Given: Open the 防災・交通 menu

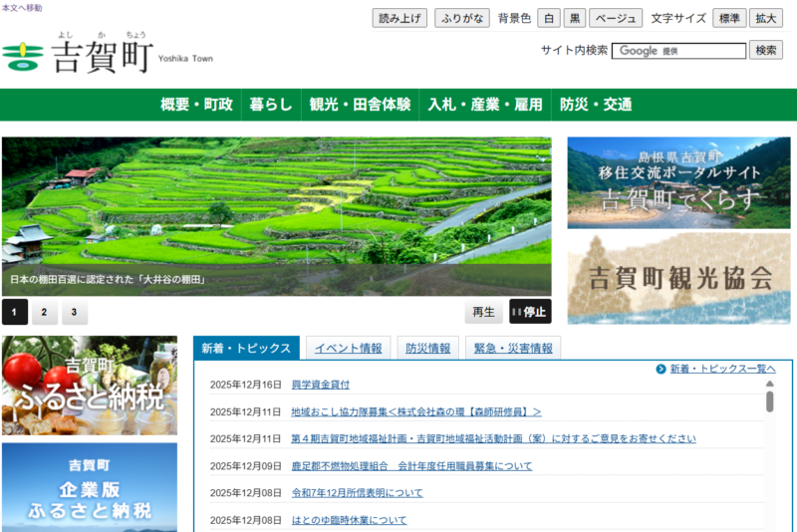Looking at the screenshot, I should tap(596, 105).
